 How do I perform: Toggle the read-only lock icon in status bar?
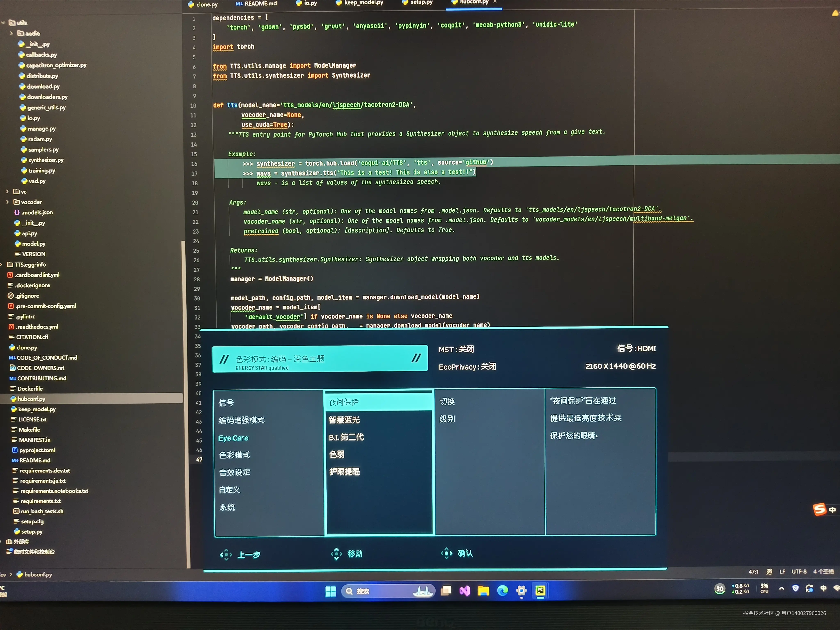tap(769, 572)
